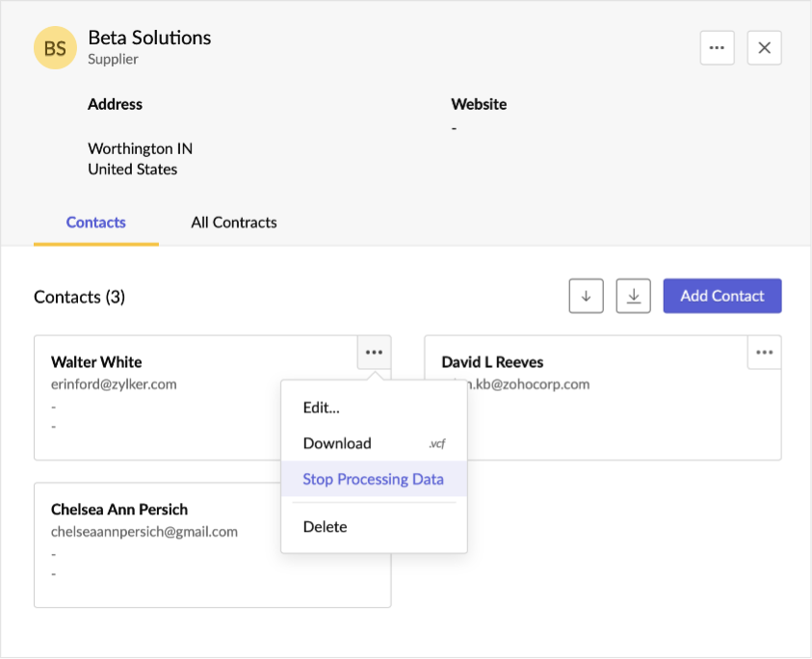Click the chelseaannpersich@gmail.com email address
Screen dimensions: 812x659
tap(144, 532)
